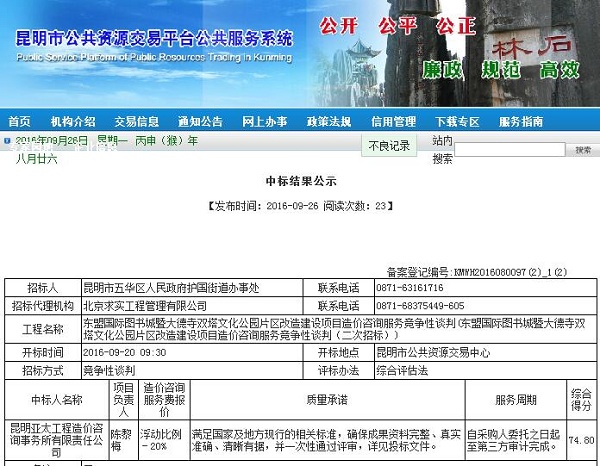Click 政策法规 in the navigation bar
This screenshot has width=600, height=466.
[328, 121]
